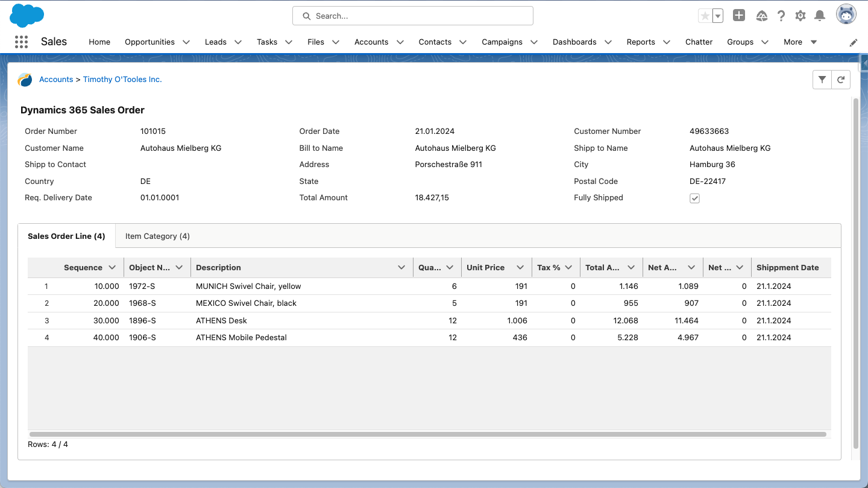Viewport: 868px width, 488px height.
Task: Select the ATHENS Desk description cell
Action: click(301, 321)
